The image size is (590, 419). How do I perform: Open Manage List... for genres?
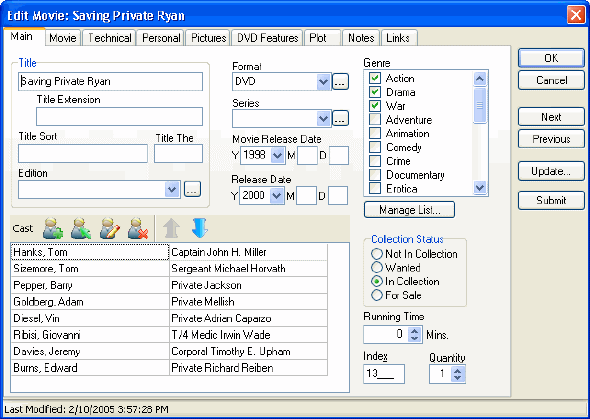(409, 210)
